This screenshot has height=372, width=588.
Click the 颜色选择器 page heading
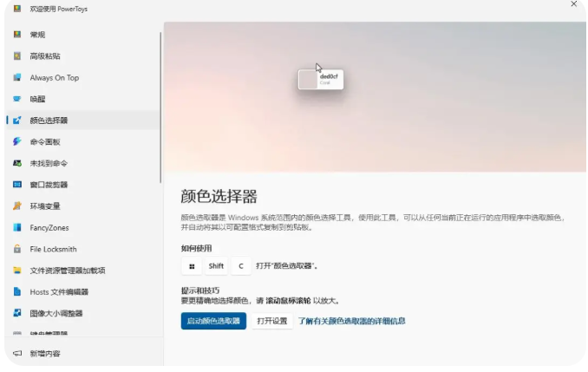[219, 197]
